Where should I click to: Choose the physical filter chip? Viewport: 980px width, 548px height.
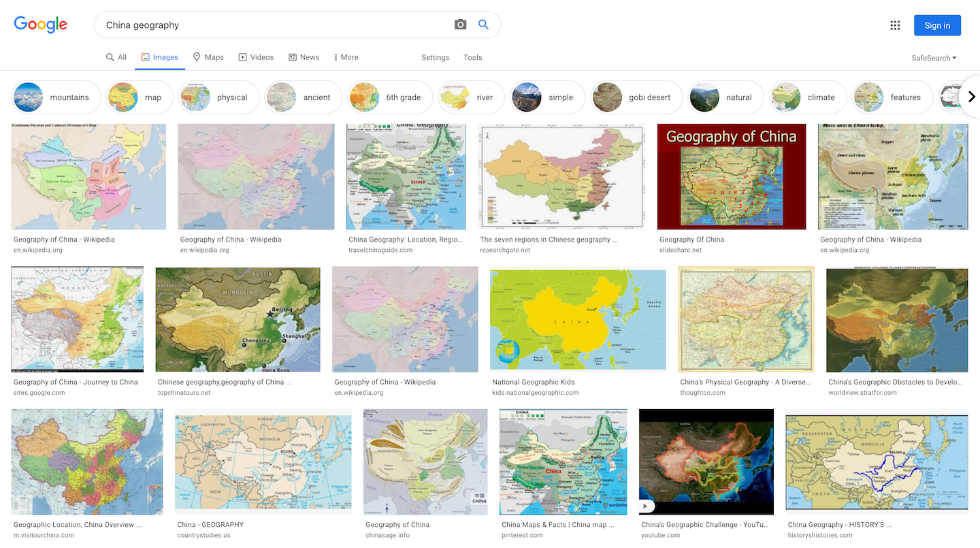pyautogui.click(x=219, y=97)
